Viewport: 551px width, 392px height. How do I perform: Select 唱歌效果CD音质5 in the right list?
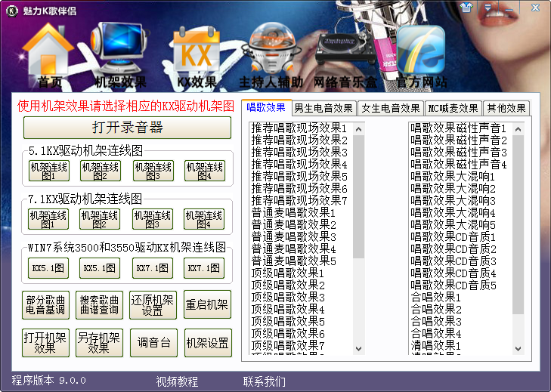pyautogui.click(x=453, y=285)
